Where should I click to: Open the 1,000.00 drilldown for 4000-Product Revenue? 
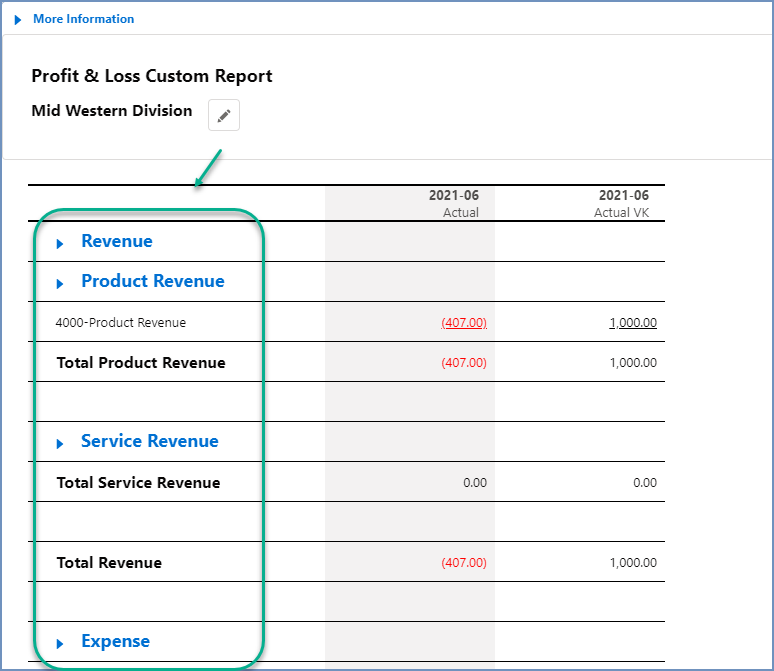(633, 322)
